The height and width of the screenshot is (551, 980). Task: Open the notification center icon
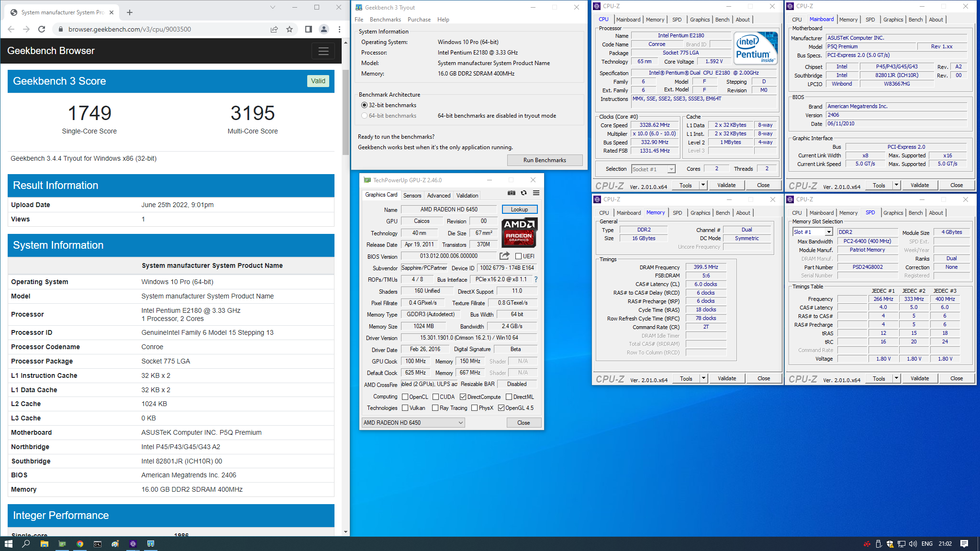point(964,544)
